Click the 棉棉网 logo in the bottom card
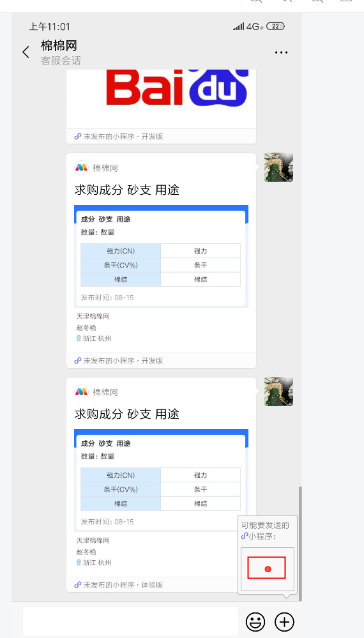 81,392
